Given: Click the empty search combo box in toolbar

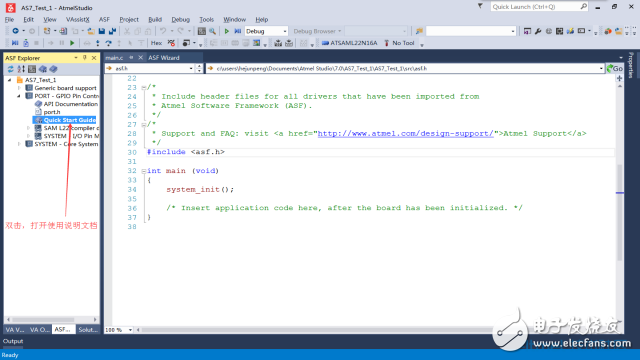Looking at the screenshot, I should 471,31.
